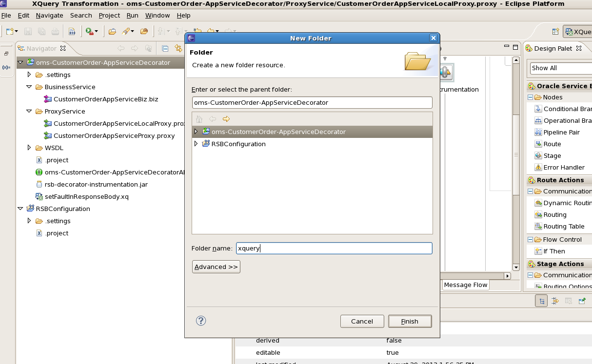Click the pin properties view icon
592x364 pixels.
(x=582, y=301)
